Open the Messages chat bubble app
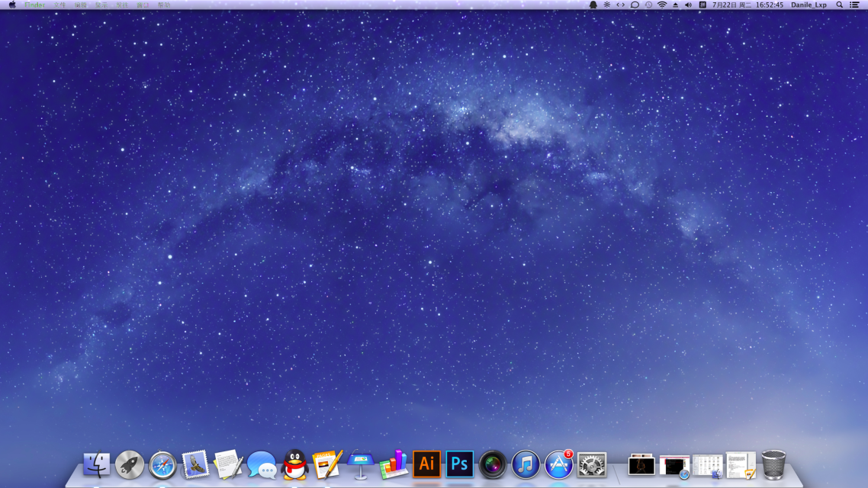Viewport: 868px width, 488px height. click(262, 464)
